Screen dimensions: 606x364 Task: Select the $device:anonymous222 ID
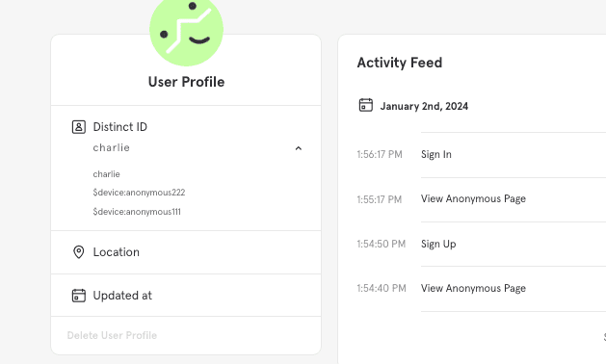point(139,193)
